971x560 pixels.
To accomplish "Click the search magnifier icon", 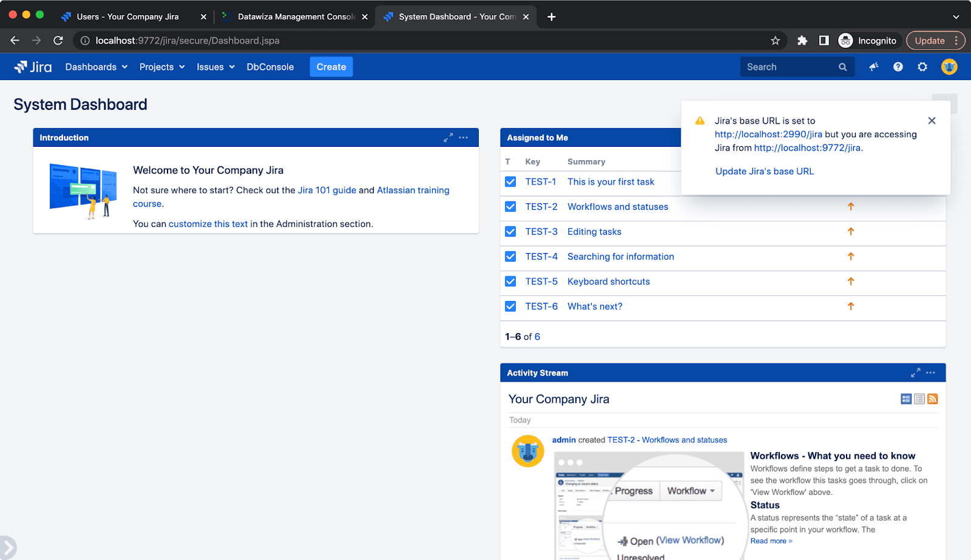I will (843, 67).
